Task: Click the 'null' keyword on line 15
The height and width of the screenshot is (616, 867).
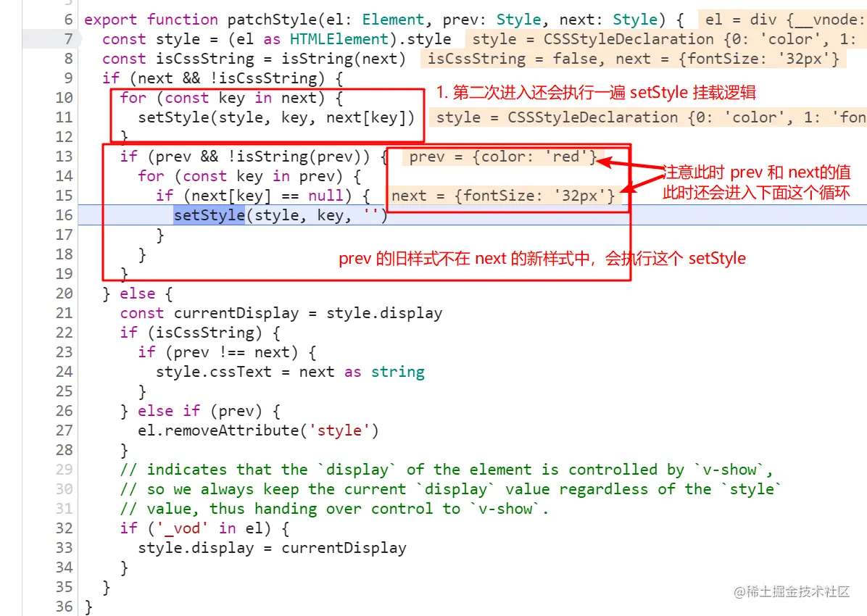Action: click(325, 196)
